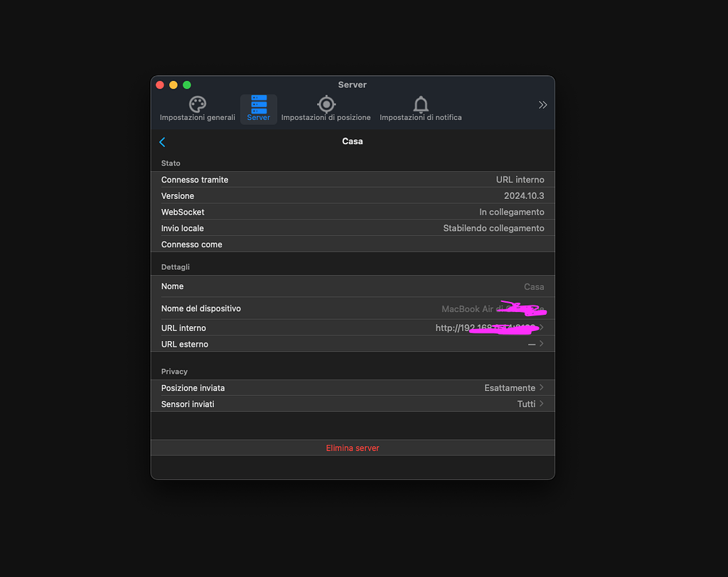Open notification settings with the bell icon
This screenshot has height=577, width=728.
(x=420, y=104)
